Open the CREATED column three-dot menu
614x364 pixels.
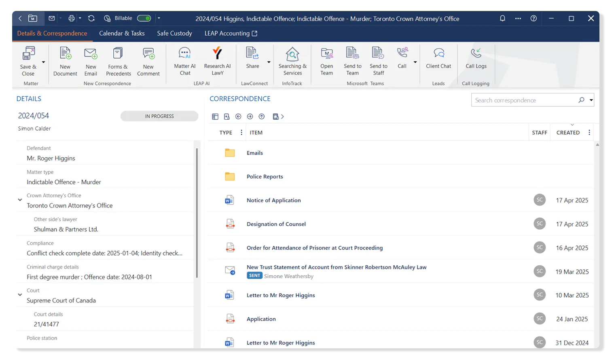tap(589, 132)
